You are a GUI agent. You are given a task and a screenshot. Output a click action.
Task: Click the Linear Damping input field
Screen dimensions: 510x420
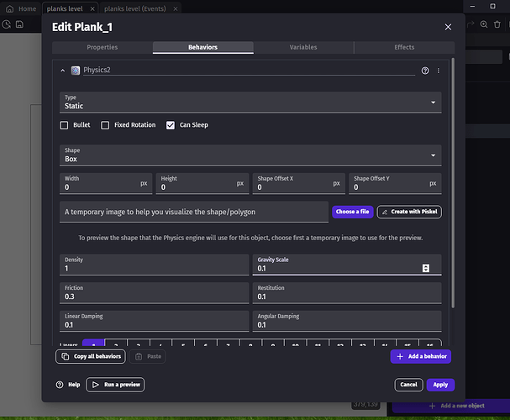pos(154,321)
